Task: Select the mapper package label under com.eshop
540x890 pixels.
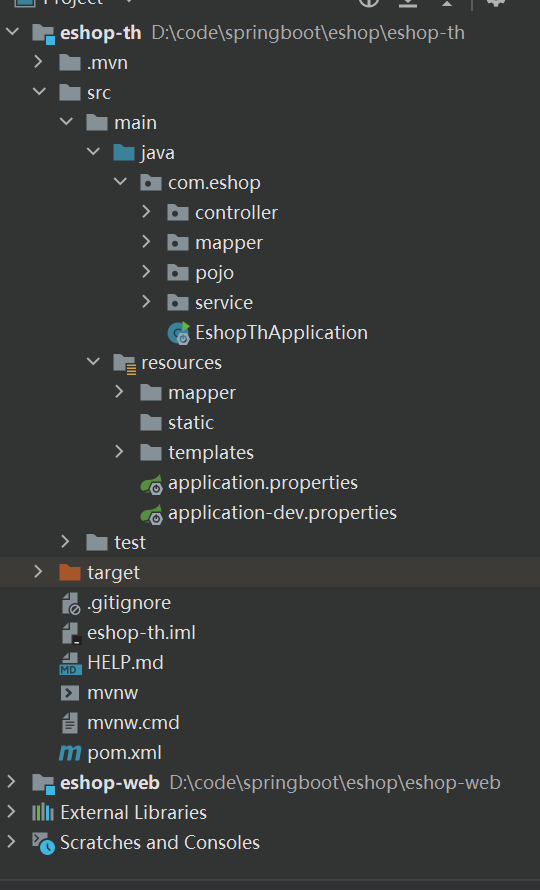Action: [x=229, y=243]
